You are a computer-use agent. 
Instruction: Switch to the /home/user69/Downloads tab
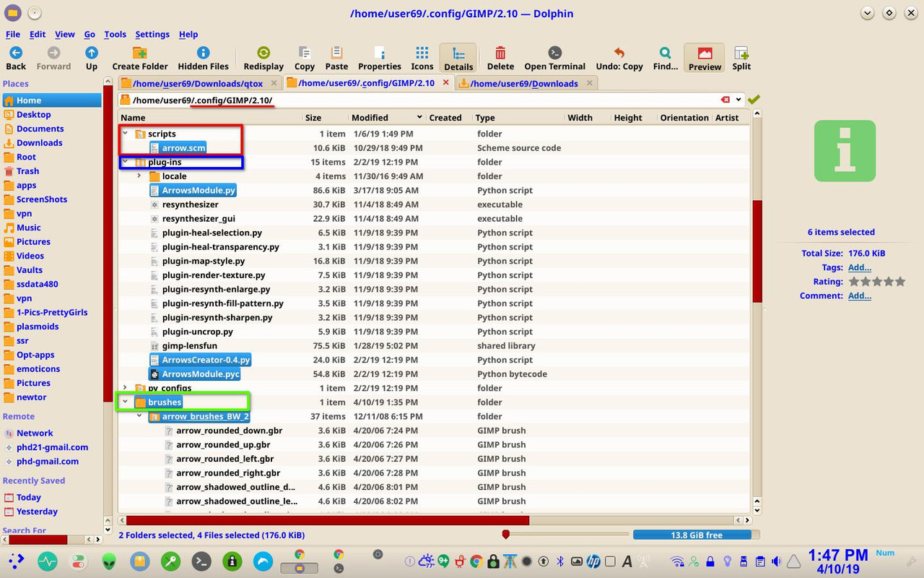tap(525, 83)
